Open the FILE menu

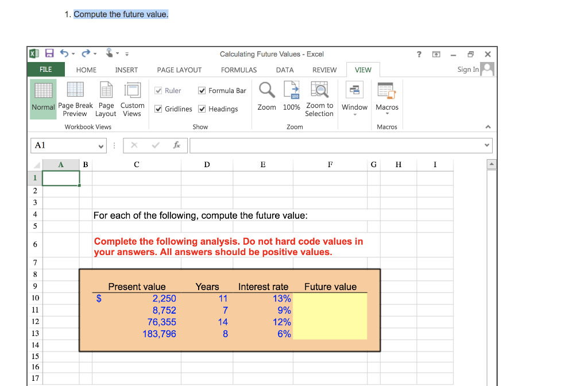pyautogui.click(x=46, y=70)
